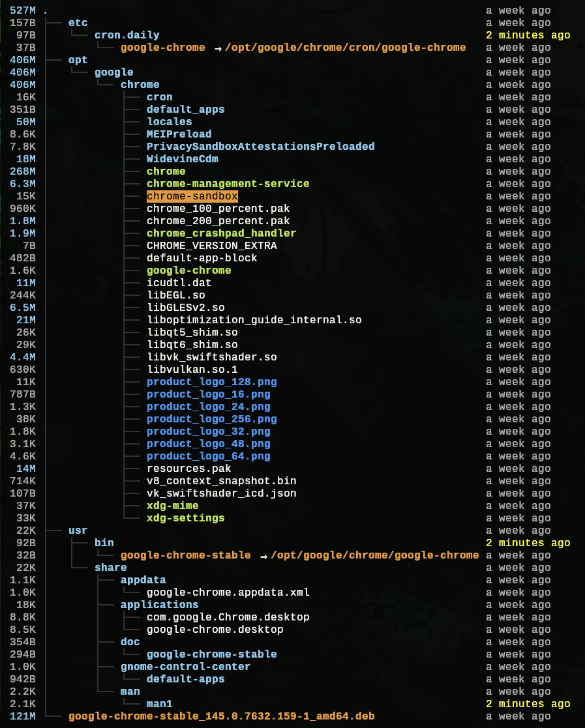
Task: Select the etc directory name
Action: click(x=78, y=23)
